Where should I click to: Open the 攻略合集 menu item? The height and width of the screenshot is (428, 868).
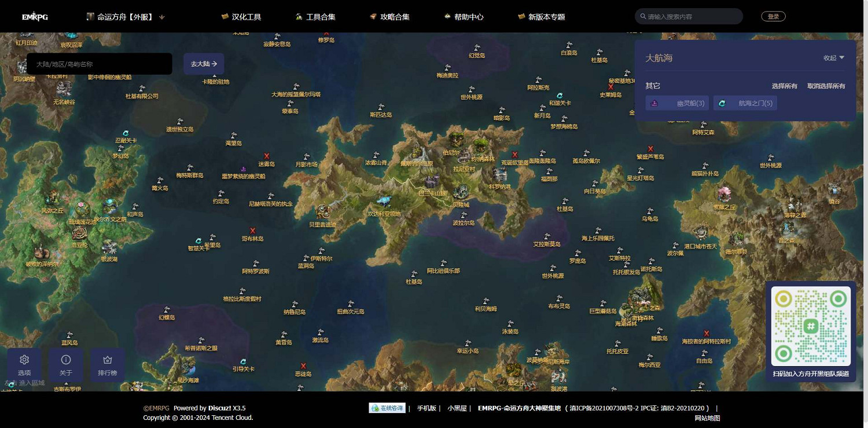[389, 17]
